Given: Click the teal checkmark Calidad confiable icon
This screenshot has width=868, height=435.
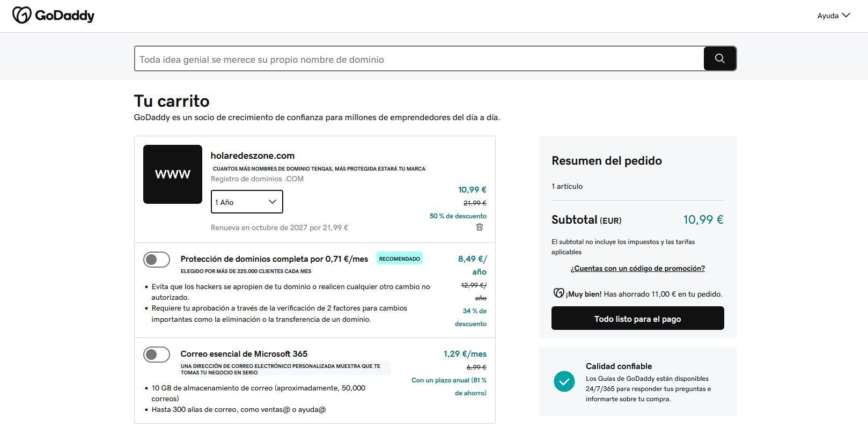Looking at the screenshot, I should click(564, 381).
